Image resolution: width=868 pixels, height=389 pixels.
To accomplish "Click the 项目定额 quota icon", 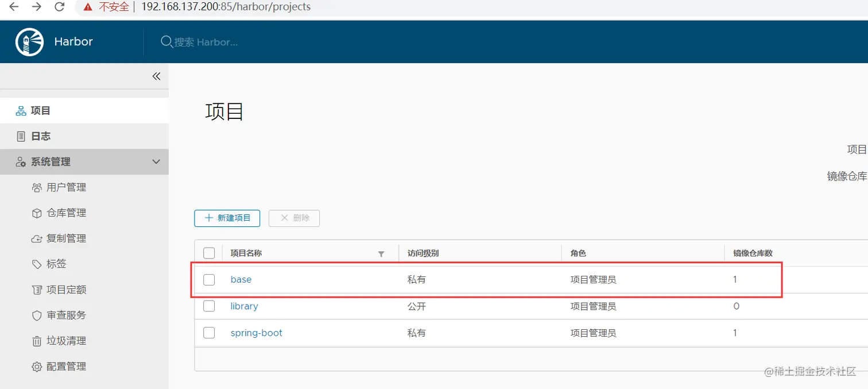I will click(x=37, y=290).
